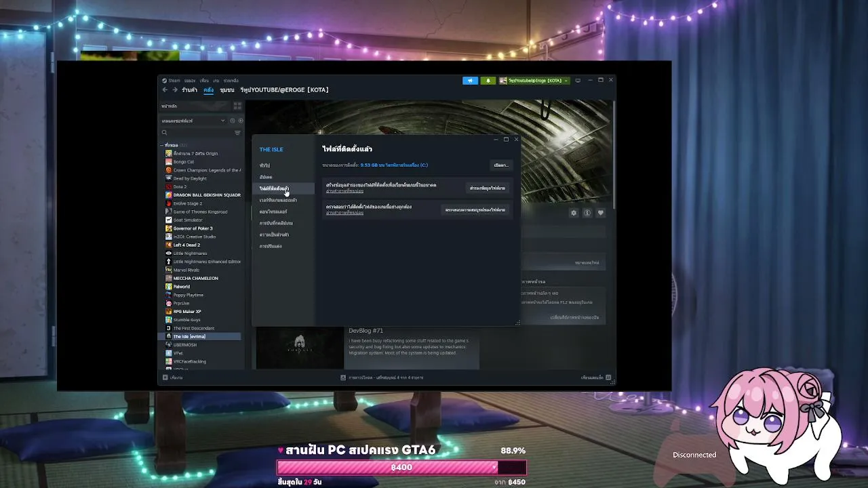Go forward with the Steam forward arrow
The height and width of the screenshot is (488, 868).
(174, 89)
